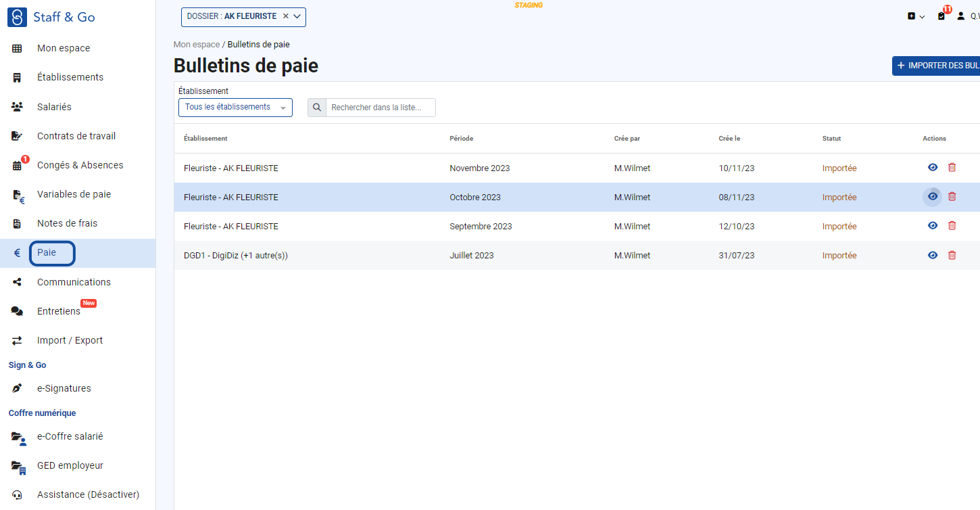Click Importer des bulletins button
The image size is (980, 510).
tap(936, 66)
